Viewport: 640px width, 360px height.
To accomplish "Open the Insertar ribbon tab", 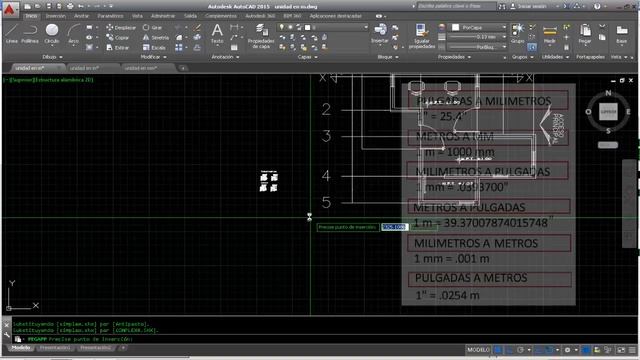I will pyautogui.click(x=56, y=16).
